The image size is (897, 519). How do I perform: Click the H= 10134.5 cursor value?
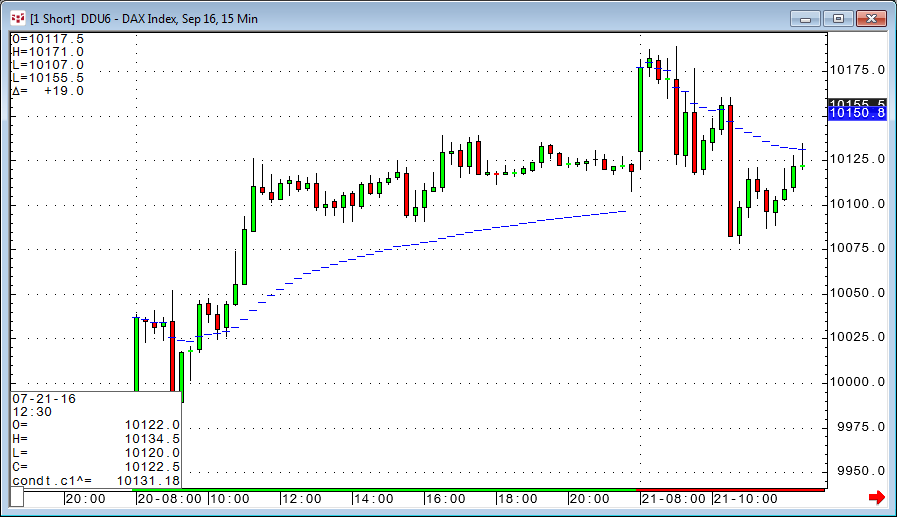[x=96, y=439]
